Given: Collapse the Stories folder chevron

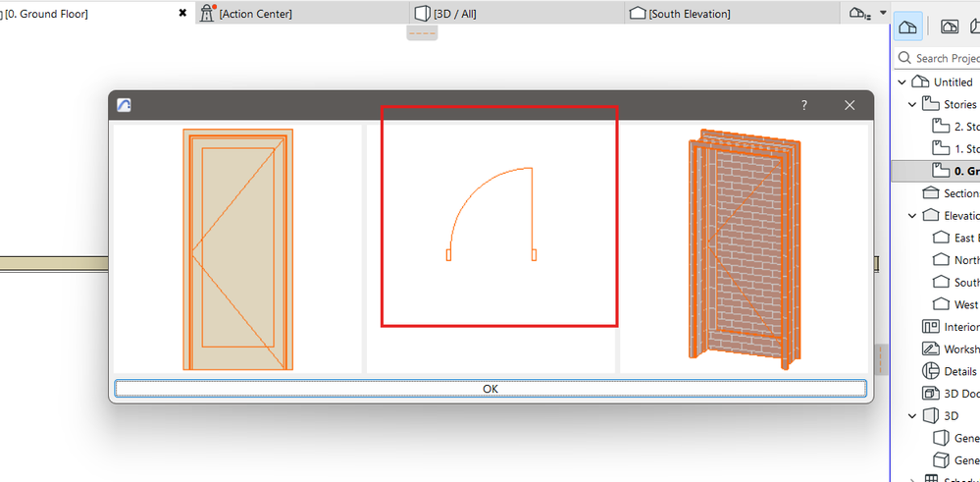Looking at the screenshot, I should (x=913, y=104).
